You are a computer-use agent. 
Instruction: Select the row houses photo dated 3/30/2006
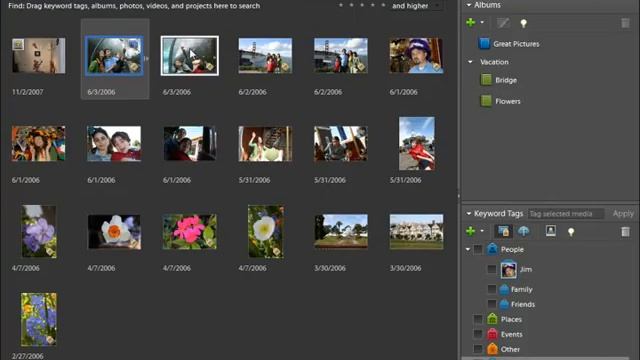416,231
